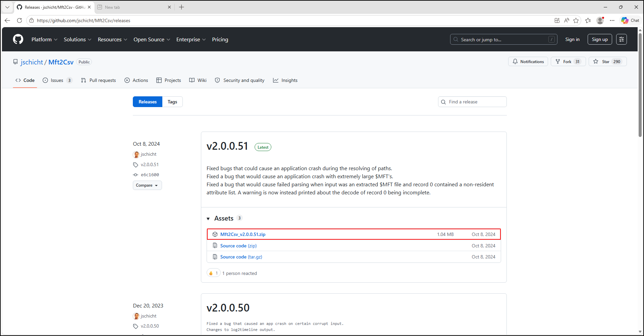644x336 pixels.
Task: Click the Sign up button
Action: point(600,39)
